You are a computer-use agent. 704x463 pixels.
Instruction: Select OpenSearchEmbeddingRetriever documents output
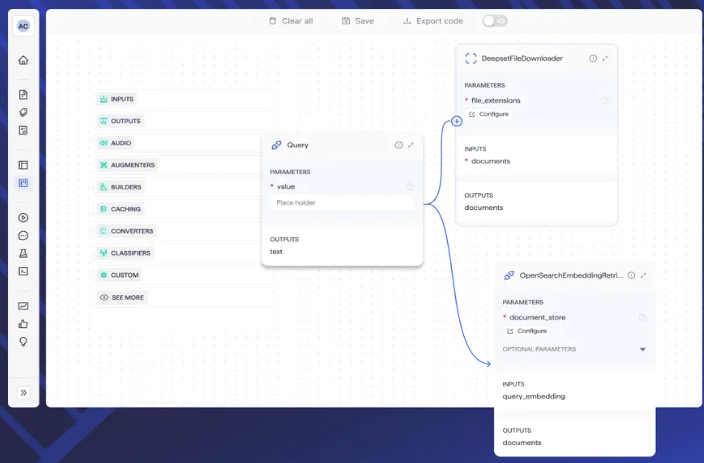click(522, 442)
